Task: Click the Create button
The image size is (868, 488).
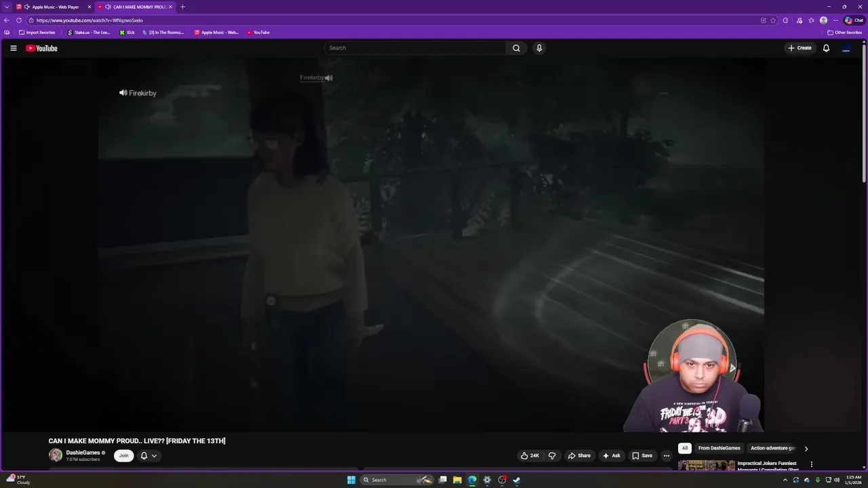Action: click(x=800, y=48)
